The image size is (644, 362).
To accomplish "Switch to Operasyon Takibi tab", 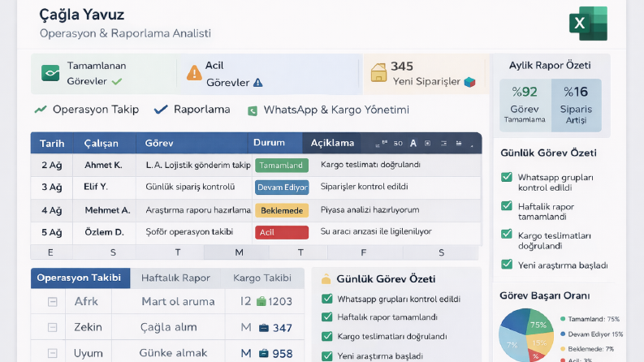I will (x=80, y=278).
